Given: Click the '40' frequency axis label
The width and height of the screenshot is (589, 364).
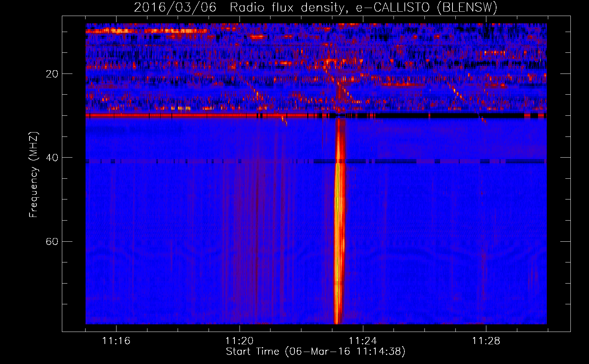Looking at the screenshot, I should [52, 158].
